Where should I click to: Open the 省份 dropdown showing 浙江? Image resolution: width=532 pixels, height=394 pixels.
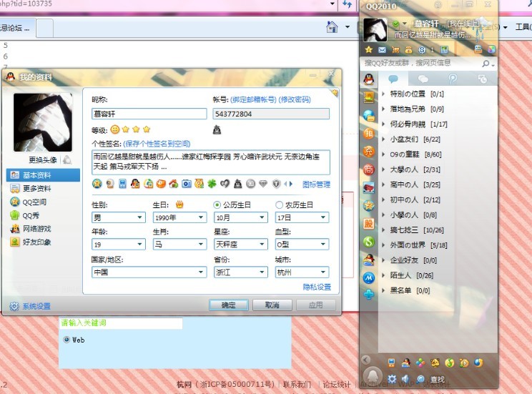[241, 272]
